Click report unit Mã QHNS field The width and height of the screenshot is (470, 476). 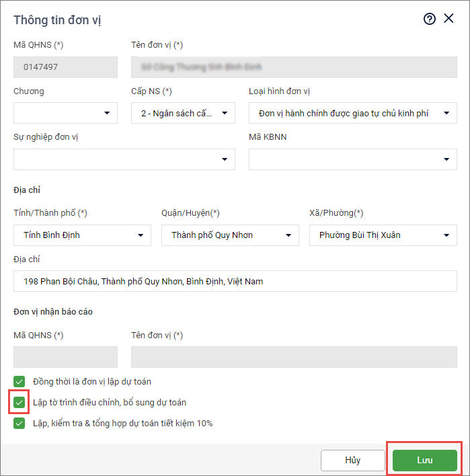pos(65,357)
